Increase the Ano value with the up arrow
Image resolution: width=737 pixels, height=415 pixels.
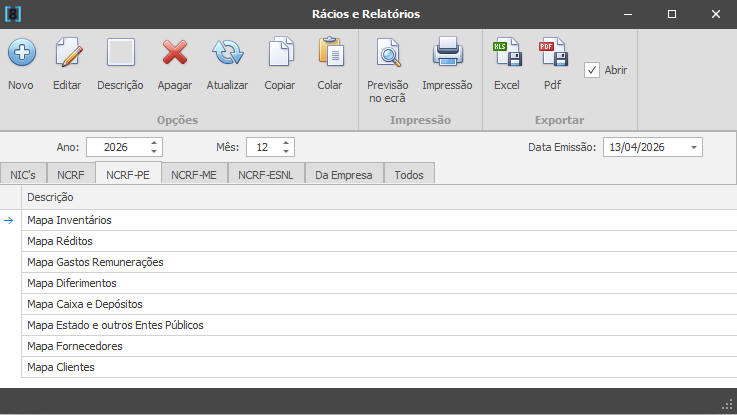153,142
